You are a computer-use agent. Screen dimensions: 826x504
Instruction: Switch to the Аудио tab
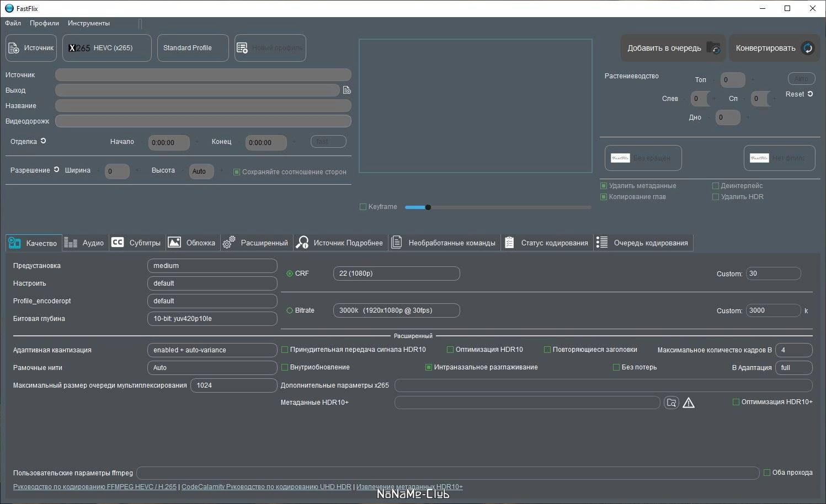tap(85, 243)
